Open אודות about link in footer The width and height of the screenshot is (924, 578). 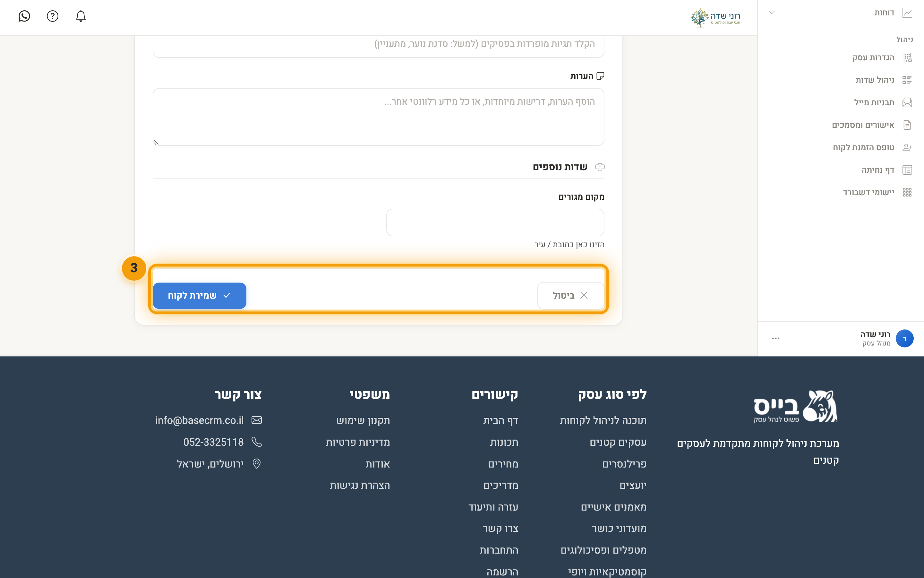click(378, 464)
